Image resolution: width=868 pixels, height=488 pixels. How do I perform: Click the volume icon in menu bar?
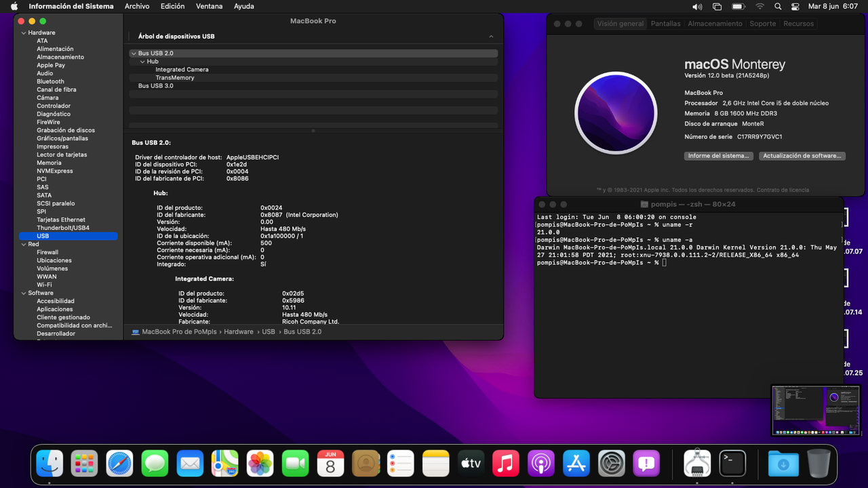click(697, 6)
